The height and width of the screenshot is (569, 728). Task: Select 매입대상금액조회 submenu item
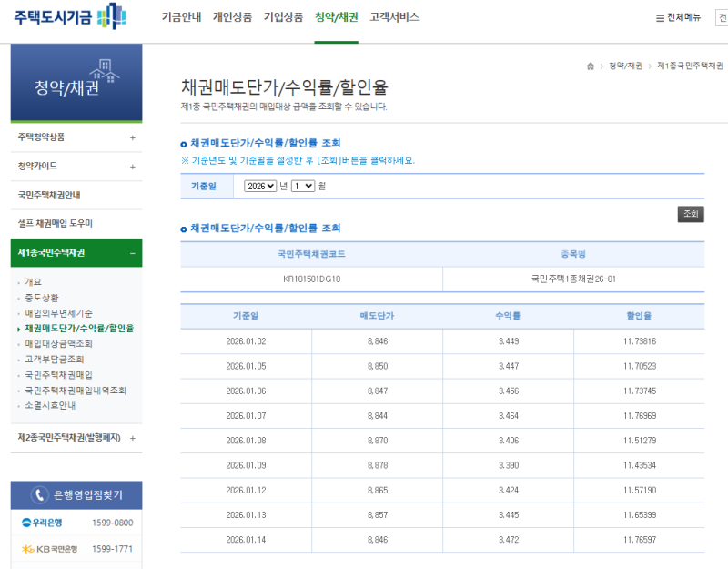[58, 344]
